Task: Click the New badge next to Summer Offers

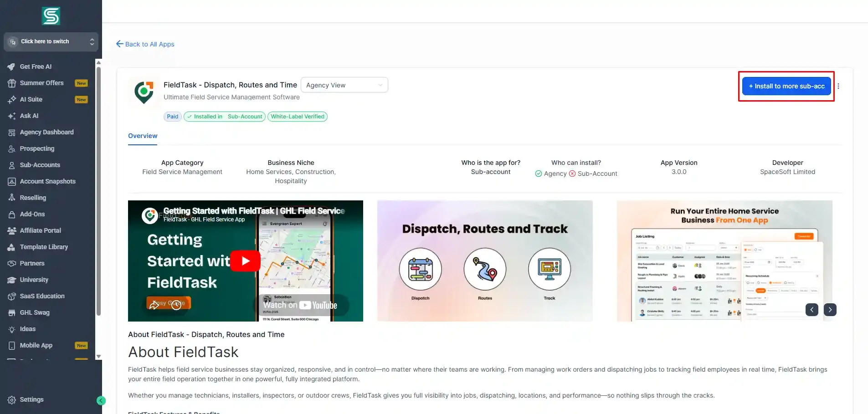Action: [82, 83]
